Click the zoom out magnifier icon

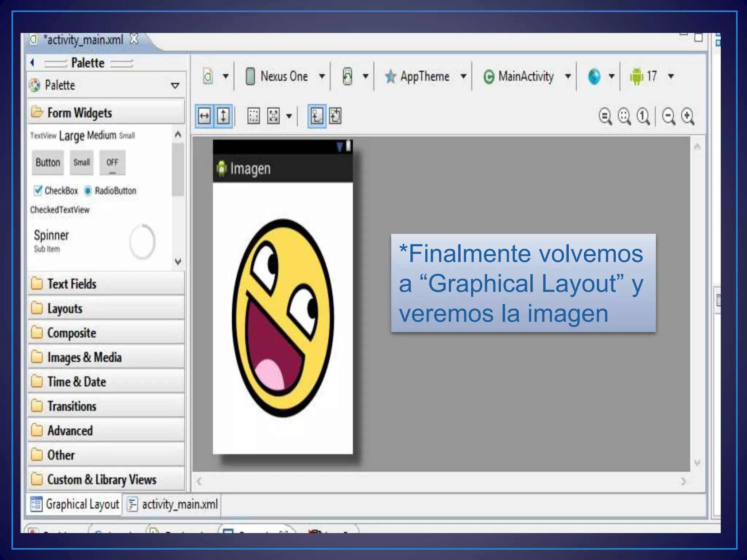tap(669, 117)
